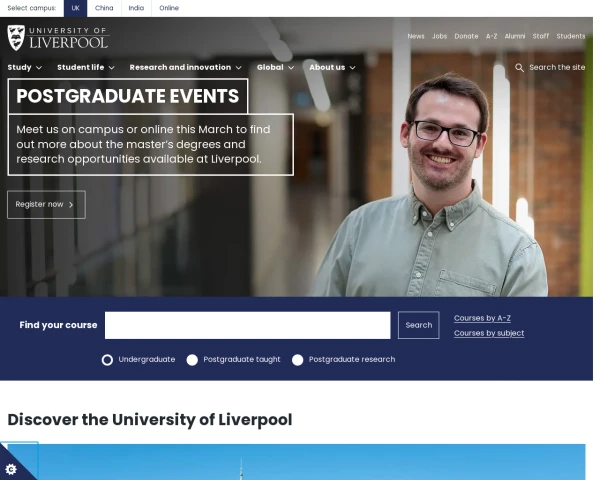
Task: Expand the Global navigation menu
Action: tap(275, 68)
